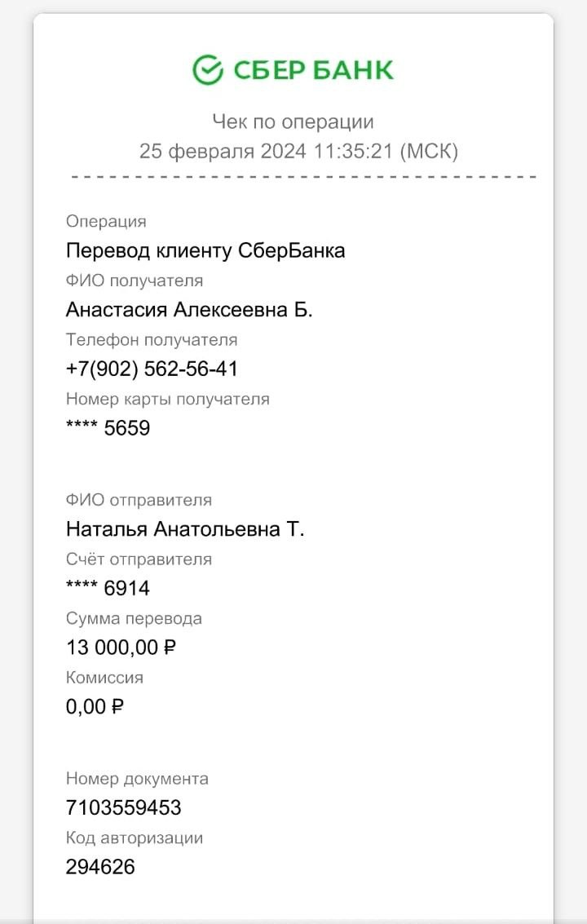This screenshot has width=587, height=924.
Task: Click the transfer amount 13 000,00 ₽
Action: click(x=121, y=648)
